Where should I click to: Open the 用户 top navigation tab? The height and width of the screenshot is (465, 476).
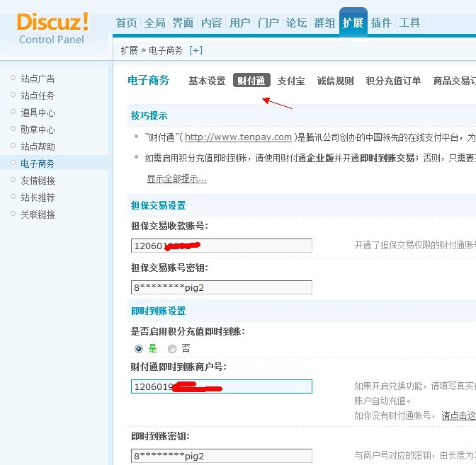[x=240, y=23]
